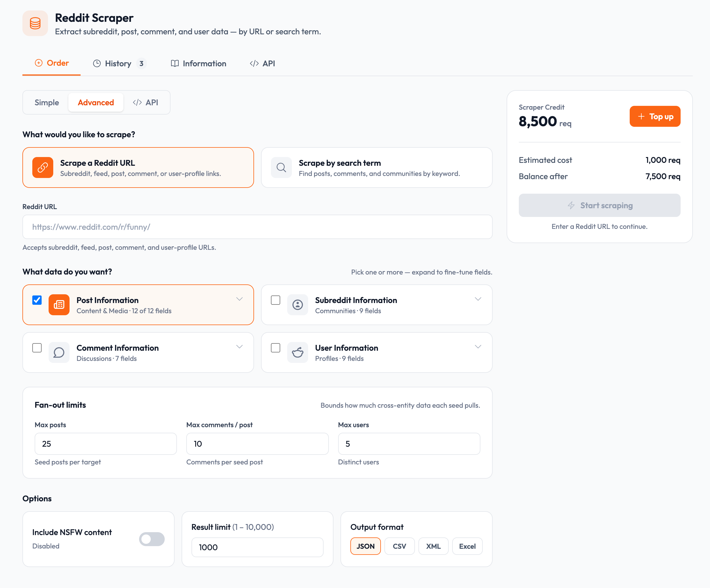Switch to Simple mode
710x588 pixels.
(x=47, y=102)
